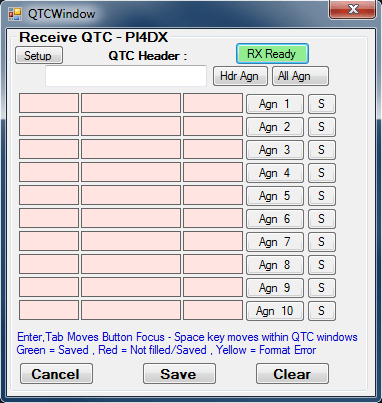Select middle field in Agn 6 row

coord(131,218)
